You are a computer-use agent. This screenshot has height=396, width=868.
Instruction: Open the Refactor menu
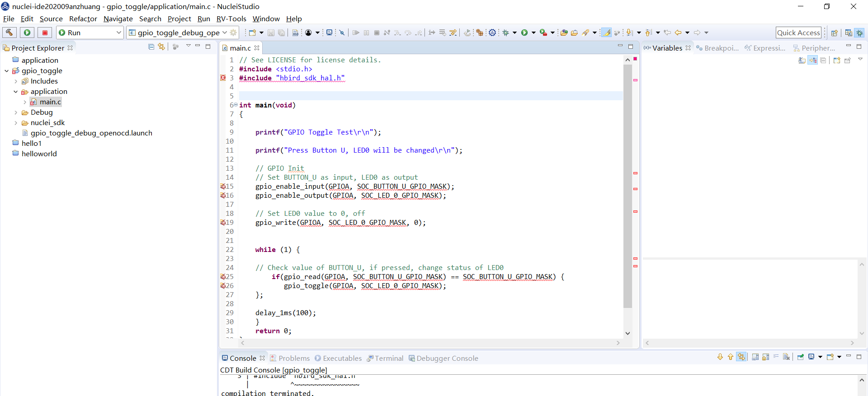pyautogui.click(x=83, y=19)
